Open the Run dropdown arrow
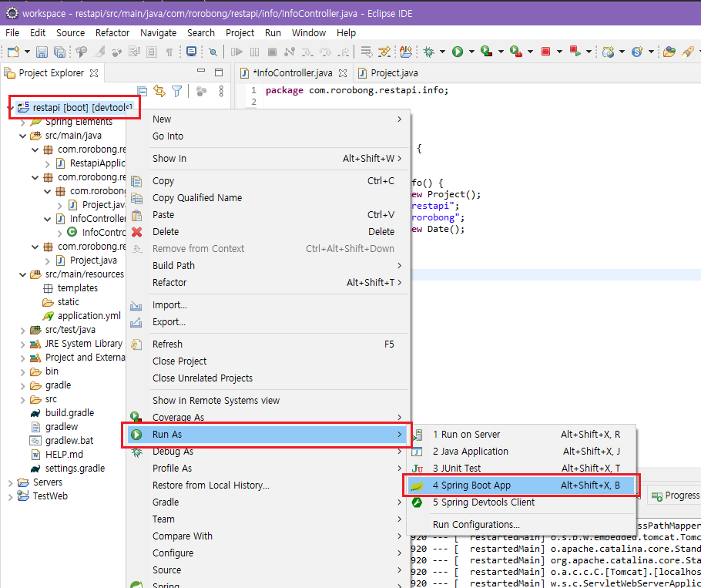701x588 pixels. click(471, 52)
